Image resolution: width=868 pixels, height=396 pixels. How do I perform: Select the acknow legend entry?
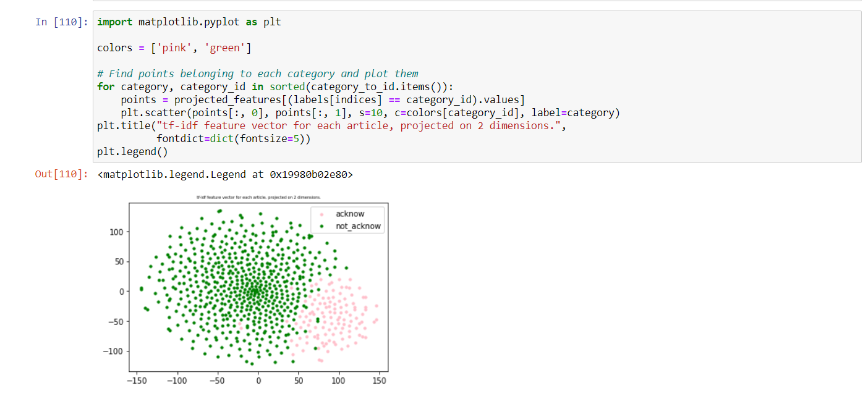[x=350, y=214]
